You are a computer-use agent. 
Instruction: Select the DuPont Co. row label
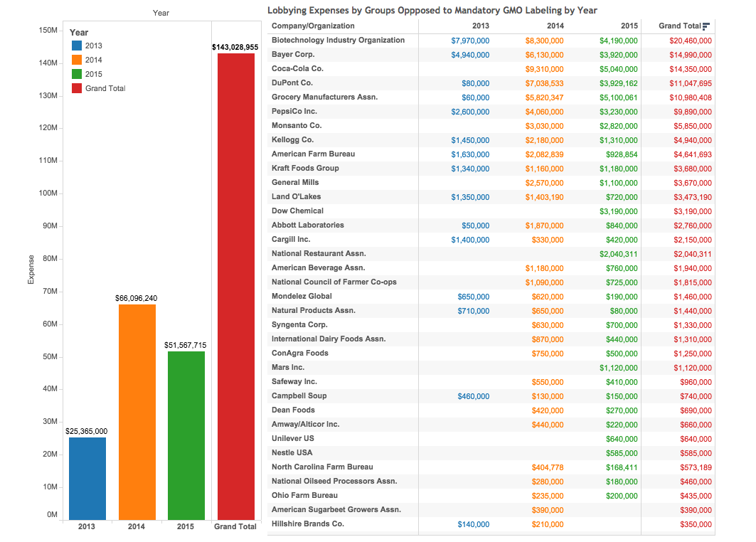[292, 83]
